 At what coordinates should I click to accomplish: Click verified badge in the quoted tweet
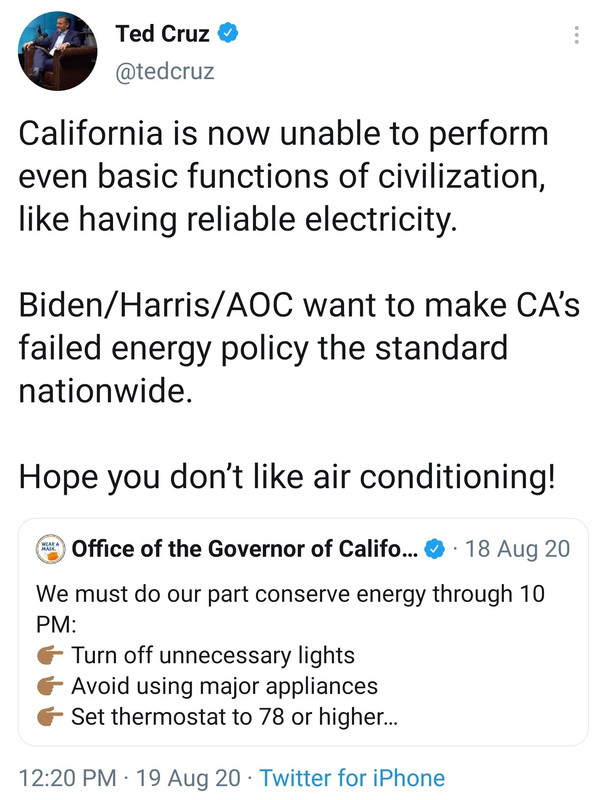coord(435,548)
